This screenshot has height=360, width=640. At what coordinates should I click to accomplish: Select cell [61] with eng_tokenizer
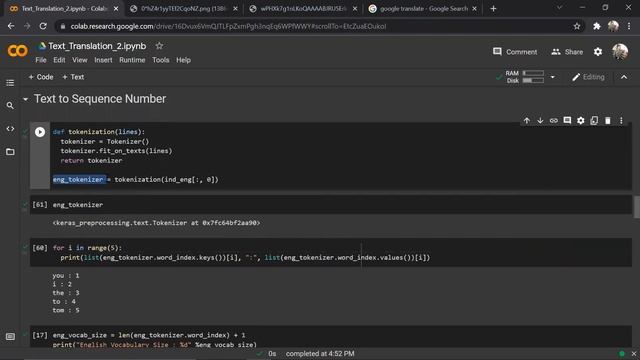click(x=331, y=204)
